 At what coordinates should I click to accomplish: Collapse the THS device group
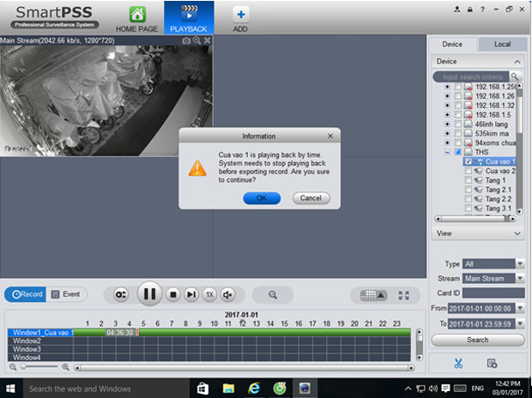point(446,152)
